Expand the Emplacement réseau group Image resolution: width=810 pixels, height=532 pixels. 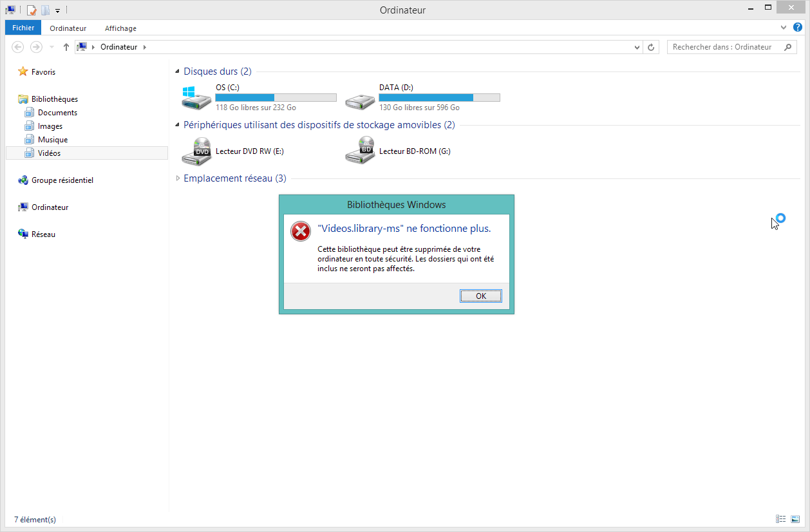click(x=178, y=178)
